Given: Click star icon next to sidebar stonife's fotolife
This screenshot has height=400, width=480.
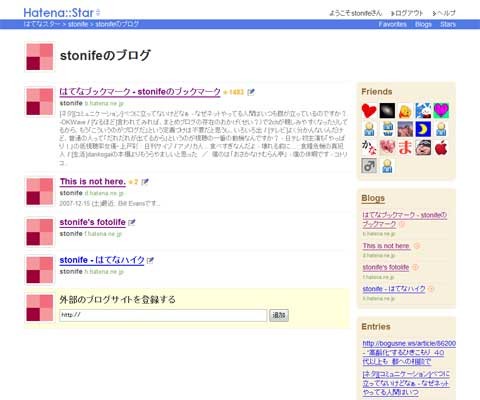Looking at the screenshot, I should click(x=415, y=267).
